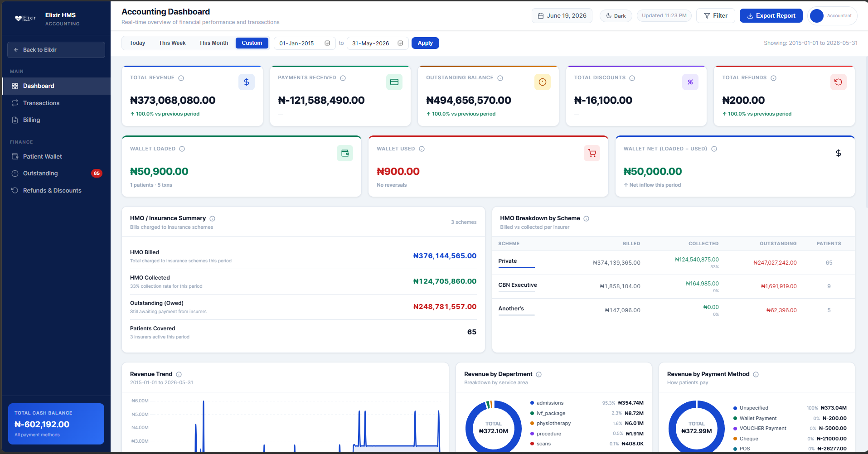
Task: Export the accounting report
Action: pyautogui.click(x=771, y=16)
